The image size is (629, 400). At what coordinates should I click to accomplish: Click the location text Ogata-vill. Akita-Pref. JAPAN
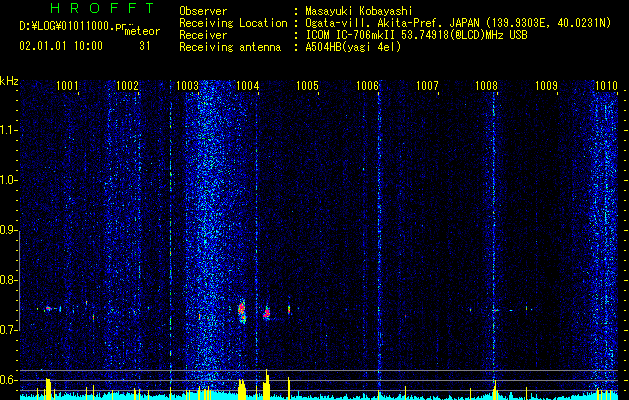pos(392,23)
